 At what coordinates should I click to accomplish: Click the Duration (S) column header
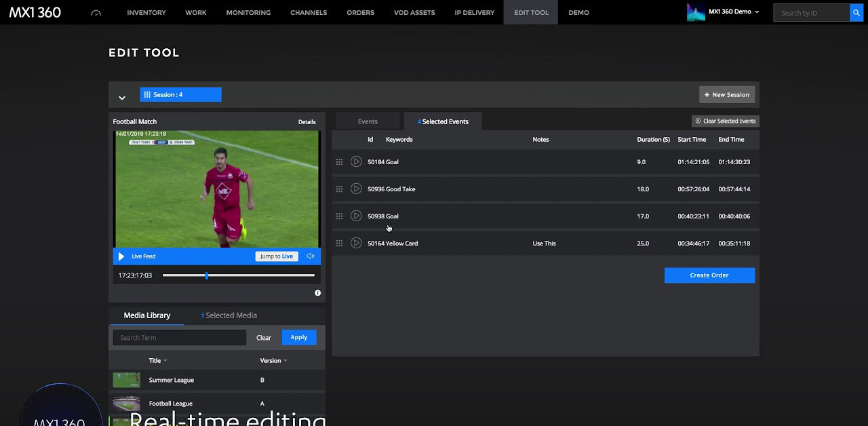click(x=654, y=140)
